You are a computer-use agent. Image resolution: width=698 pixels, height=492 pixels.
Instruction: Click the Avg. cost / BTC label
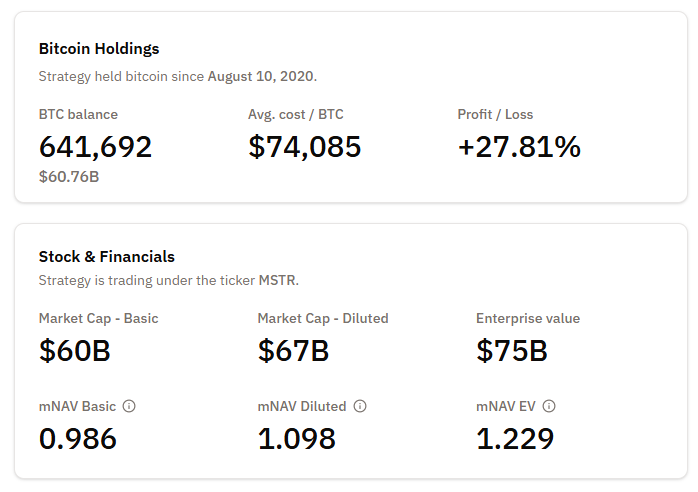coord(296,114)
